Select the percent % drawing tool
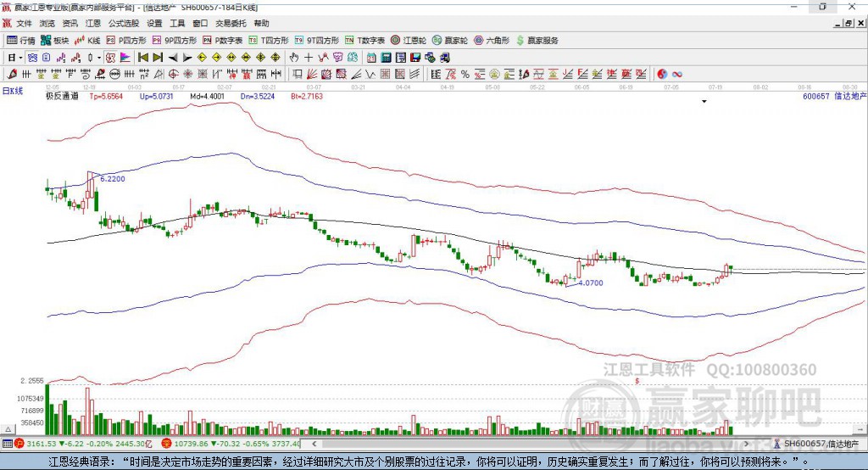Viewport: 868px width, 470px height. (465, 75)
